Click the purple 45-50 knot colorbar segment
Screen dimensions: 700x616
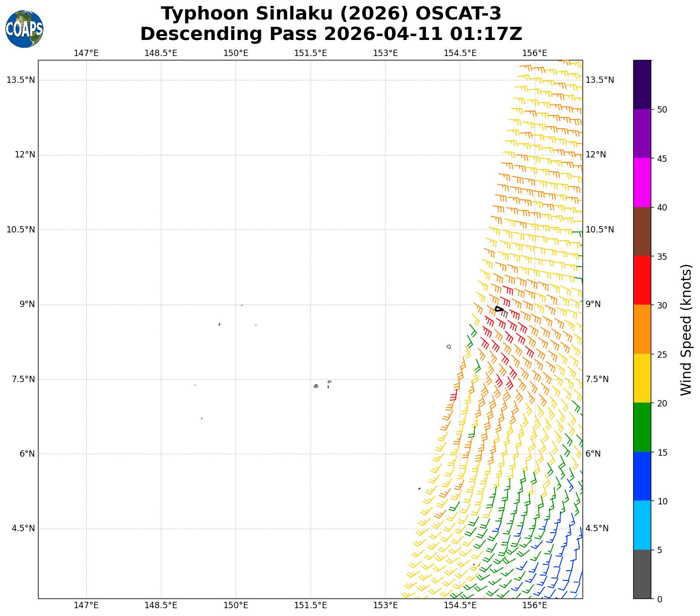pyautogui.click(x=642, y=134)
